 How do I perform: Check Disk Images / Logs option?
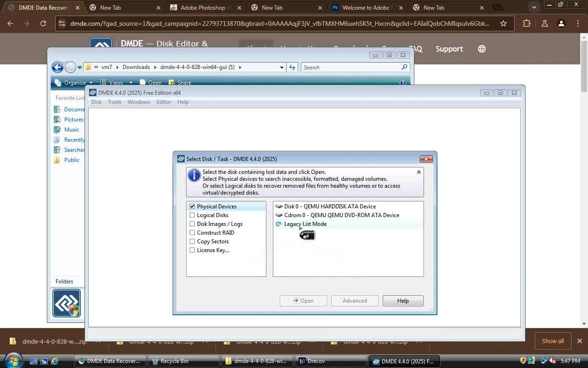coord(192,224)
